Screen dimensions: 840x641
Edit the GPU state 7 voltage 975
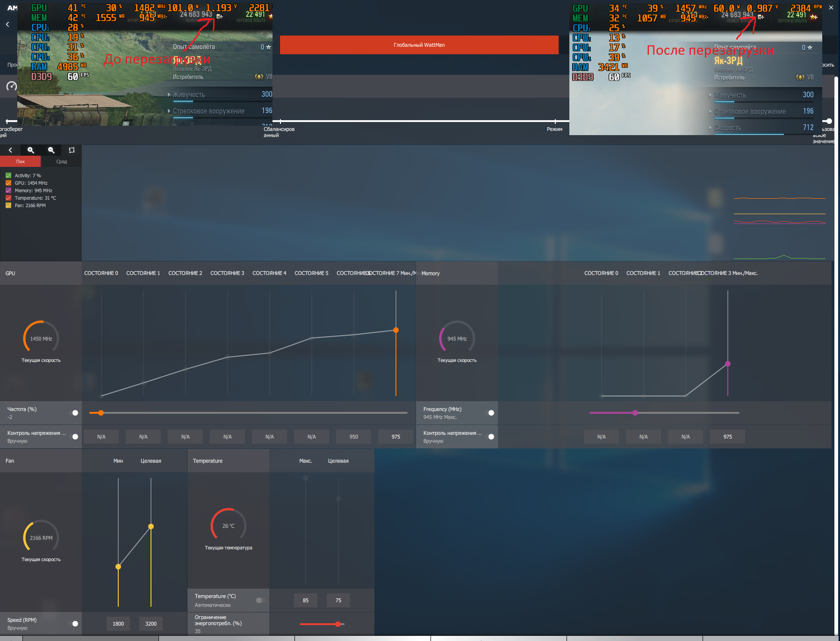click(x=396, y=437)
